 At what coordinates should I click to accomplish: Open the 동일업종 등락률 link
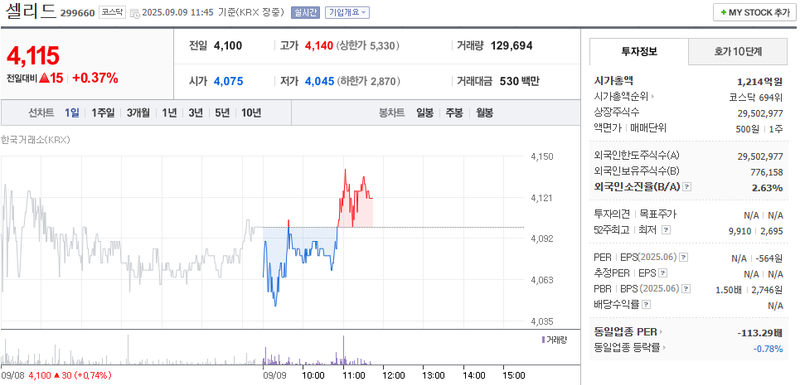(x=627, y=348)
